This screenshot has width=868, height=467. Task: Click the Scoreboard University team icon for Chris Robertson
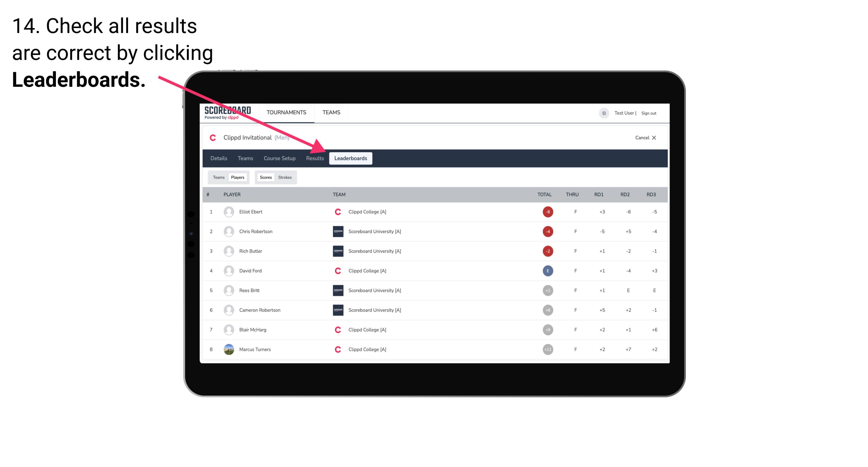(x=337, y=231)
